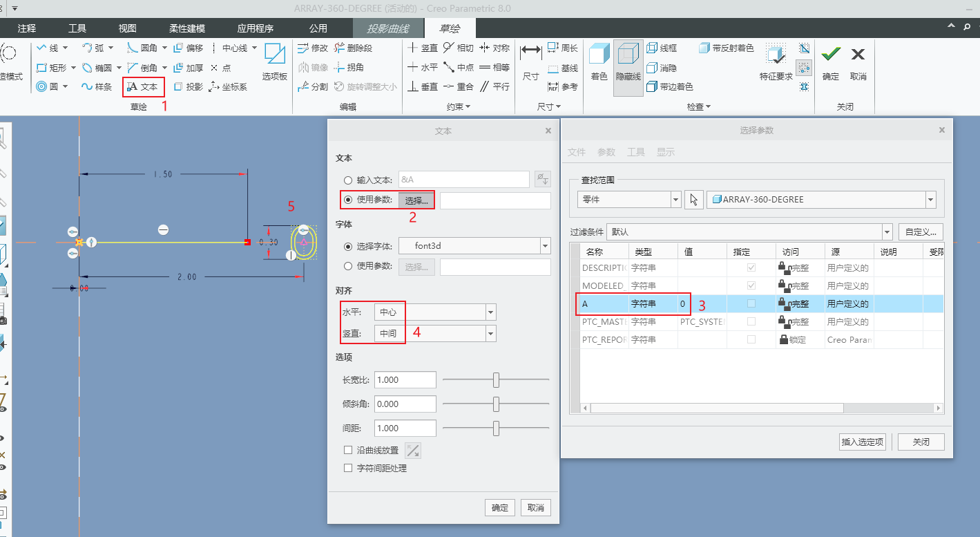
Task: Switch display to 线框 (Wireframe)
Action: [662, 48]
